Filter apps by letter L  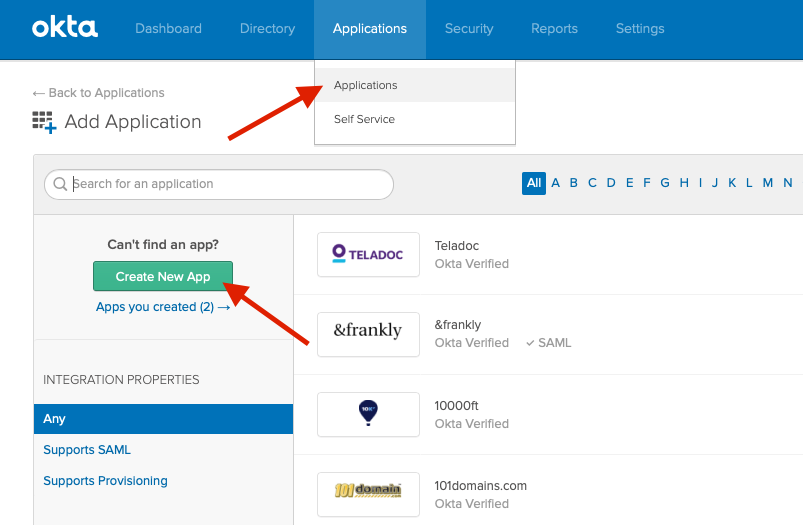tap(749, 183)
